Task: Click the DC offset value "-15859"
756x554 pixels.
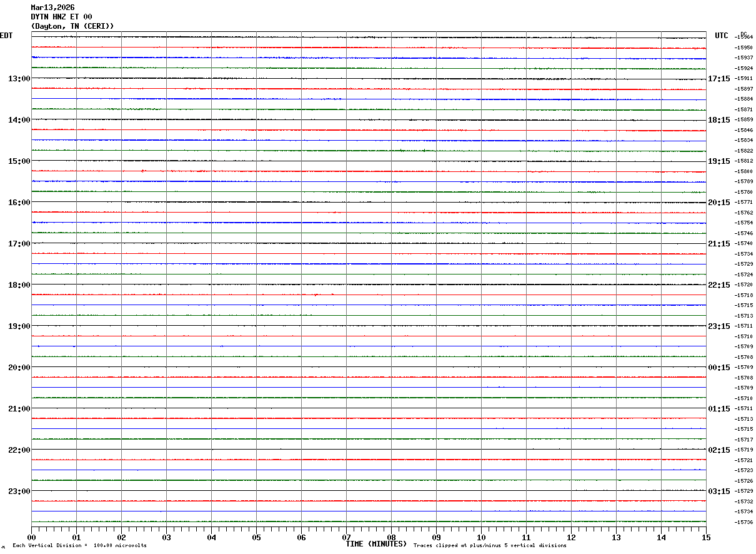Action: [x=744, y=119]
